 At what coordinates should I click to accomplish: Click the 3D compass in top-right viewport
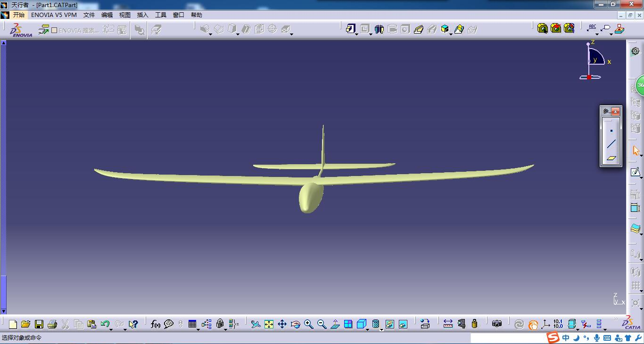594,60
